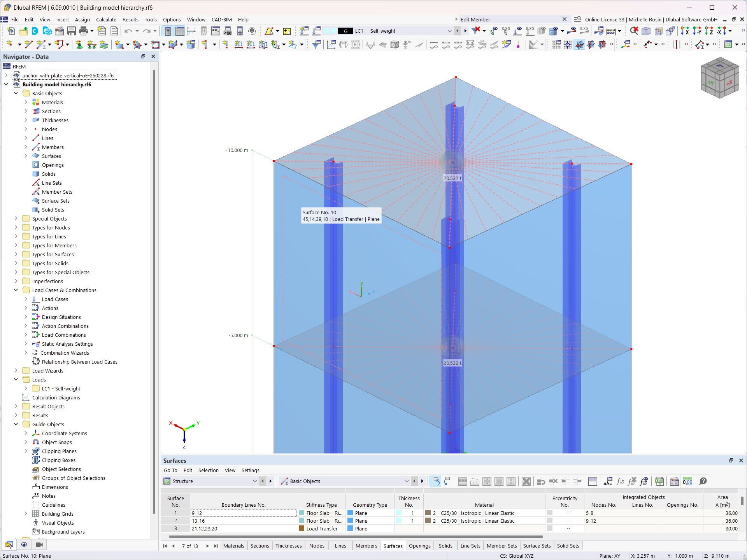Screen dimensions: 747x560
Task: Select the New Node tool icon
Action: point(9,45)
